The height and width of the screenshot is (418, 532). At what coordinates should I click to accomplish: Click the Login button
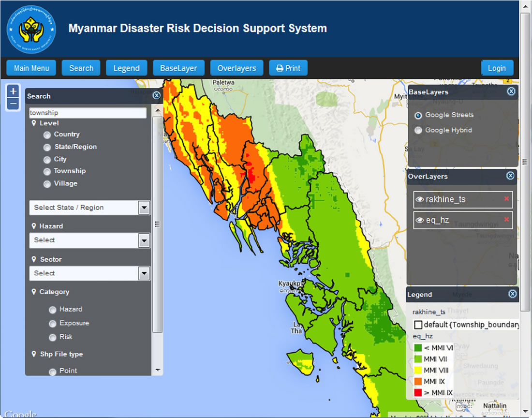[x=497, y=68]
